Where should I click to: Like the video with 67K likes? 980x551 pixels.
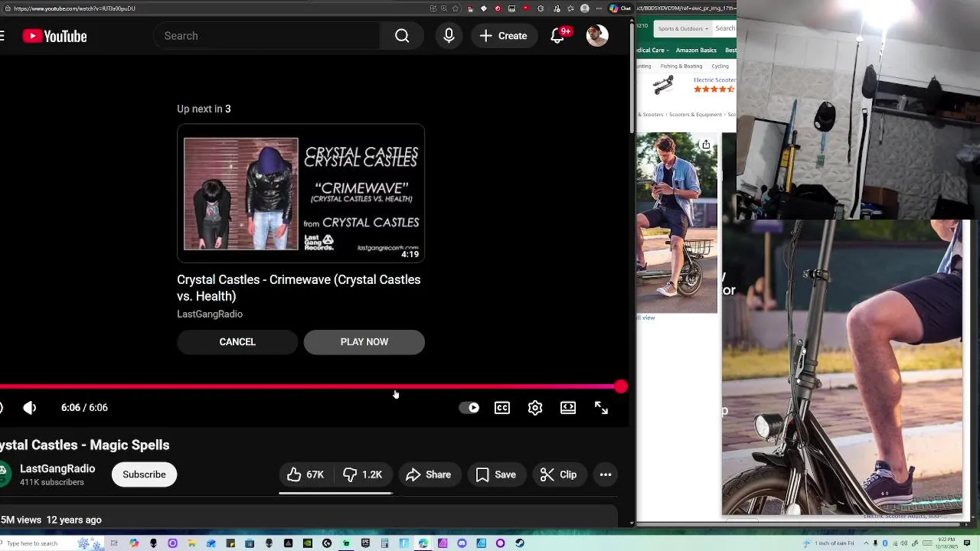pyautogui.click(x=305, y=474)
